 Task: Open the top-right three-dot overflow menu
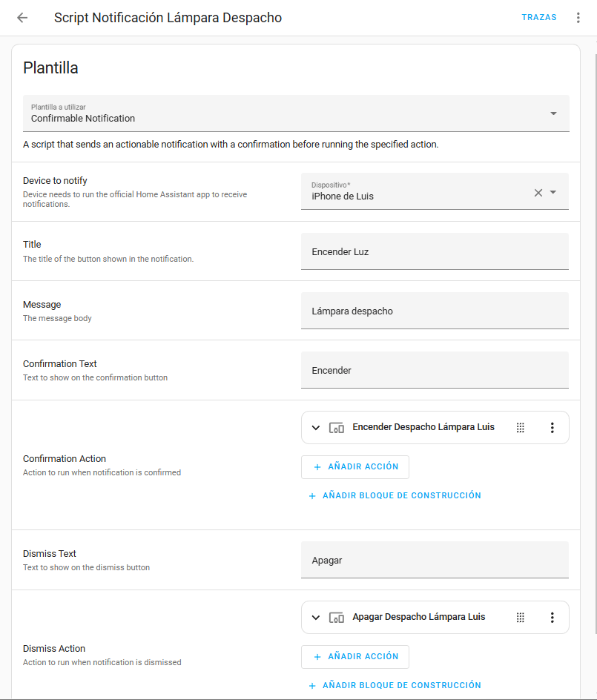coord(578,18)
